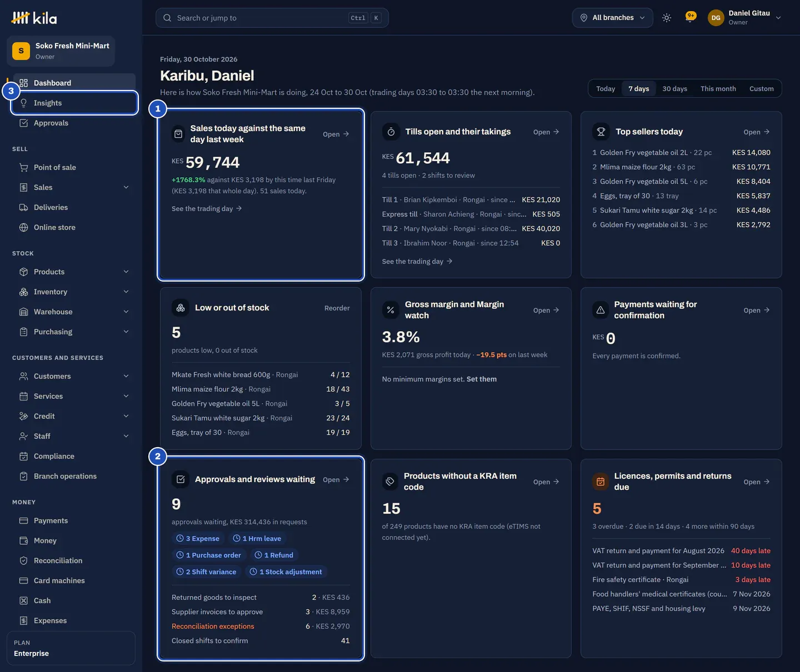
Task: Click the Search or jump to field
Action: tap(272, 18)
